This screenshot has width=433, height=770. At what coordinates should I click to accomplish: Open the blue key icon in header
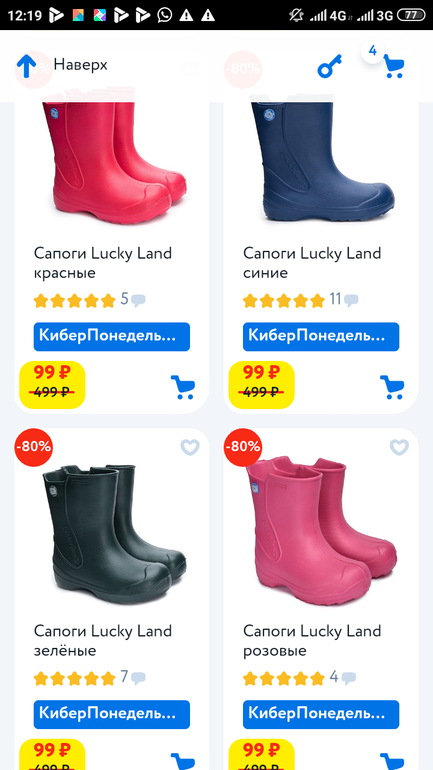(329, 66)
